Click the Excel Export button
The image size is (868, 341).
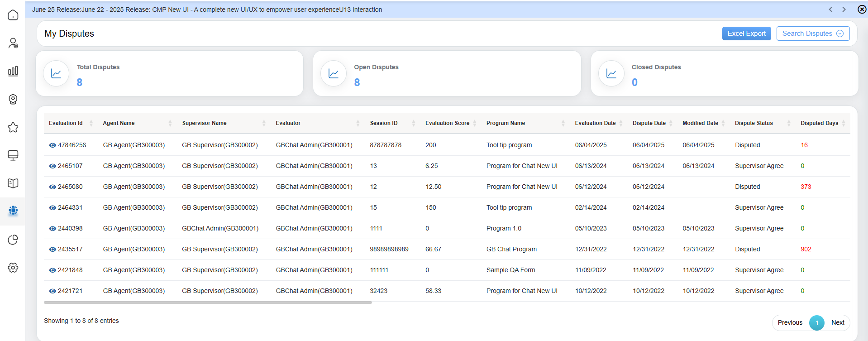coord(746,34)
